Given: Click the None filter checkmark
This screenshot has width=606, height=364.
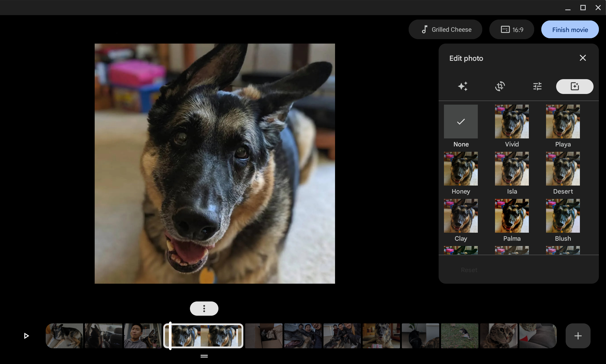Looking at the screenshot, I should [461, 121].
